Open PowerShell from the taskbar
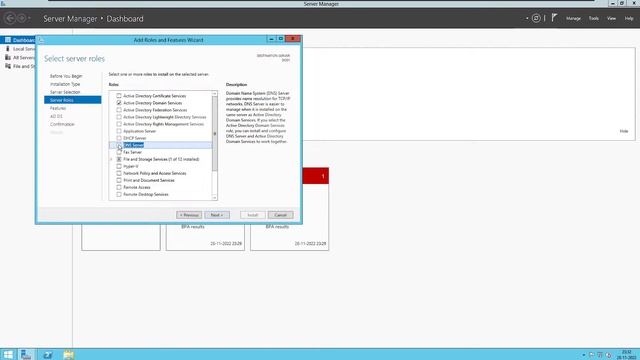Viewport: 640px width, 360px height. [x=48, y=354]
